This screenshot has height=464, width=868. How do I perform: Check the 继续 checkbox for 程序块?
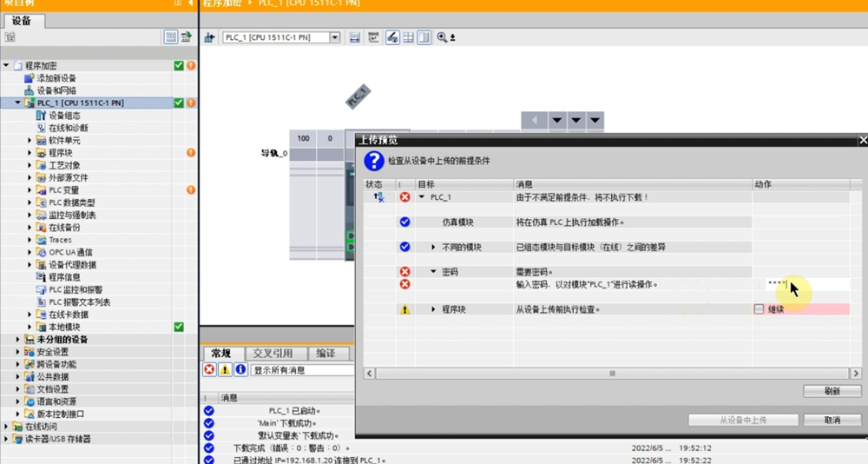(x=759, y=309)
